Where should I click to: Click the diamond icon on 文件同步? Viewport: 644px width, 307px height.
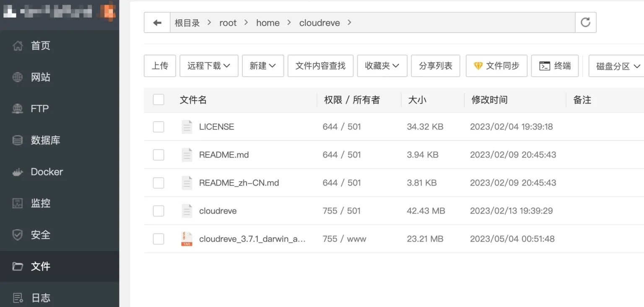478,66
